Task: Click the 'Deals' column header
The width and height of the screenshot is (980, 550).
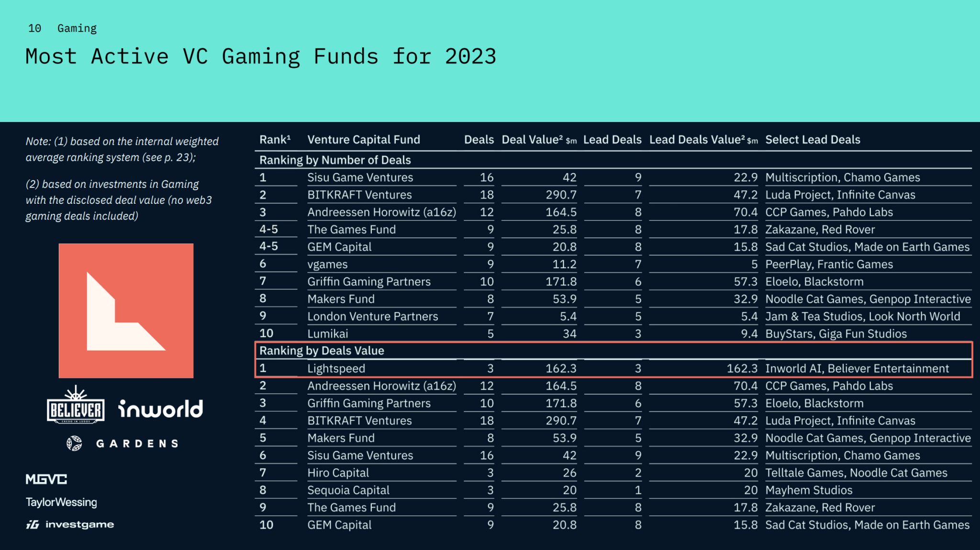Action: [x=479, y=140]
